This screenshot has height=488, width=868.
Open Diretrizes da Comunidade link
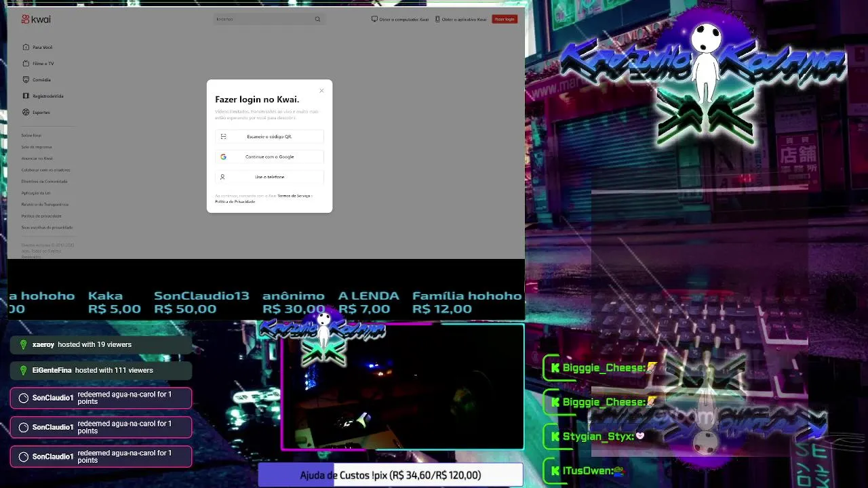pyautogui.click(x=44, y=182)
